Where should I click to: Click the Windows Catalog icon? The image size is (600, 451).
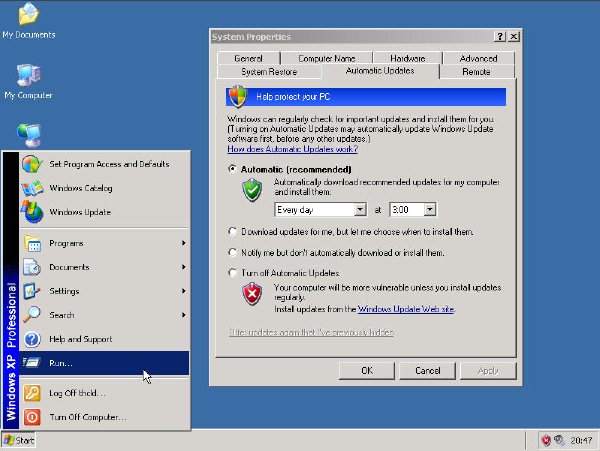32,188
